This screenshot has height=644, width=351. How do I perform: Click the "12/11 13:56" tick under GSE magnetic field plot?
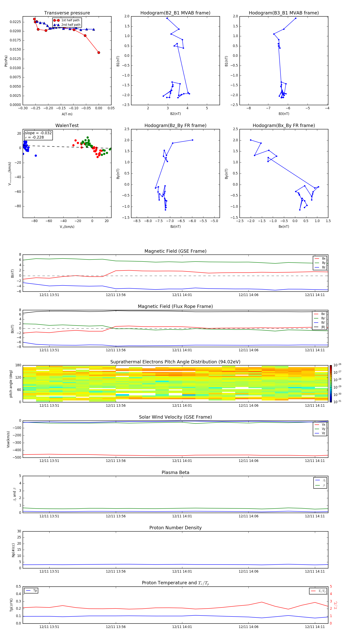(x=116, y=295)
